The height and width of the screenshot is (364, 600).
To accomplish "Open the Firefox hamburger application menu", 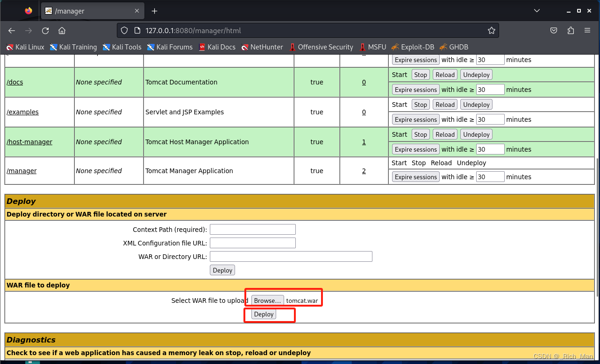I will click(x=587, y=30).
